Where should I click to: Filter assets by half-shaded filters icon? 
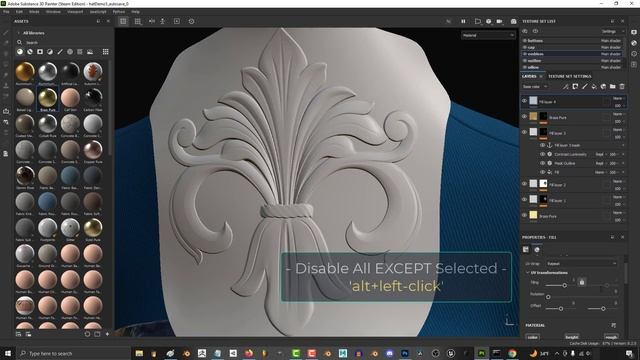point(50,52)
